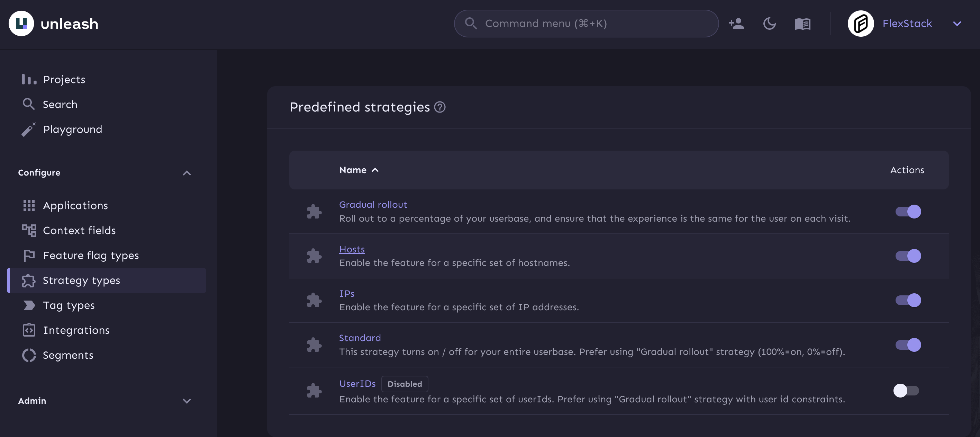Collapse the Configure section
980x437 pixels.
point(187,173)
